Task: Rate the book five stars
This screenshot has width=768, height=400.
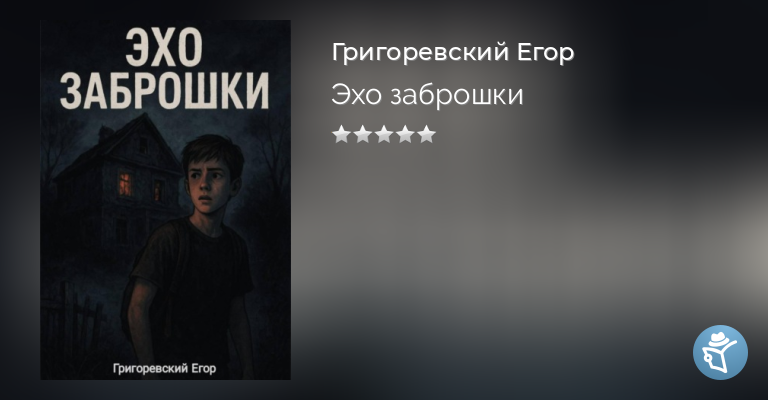Action: [427, 134]
